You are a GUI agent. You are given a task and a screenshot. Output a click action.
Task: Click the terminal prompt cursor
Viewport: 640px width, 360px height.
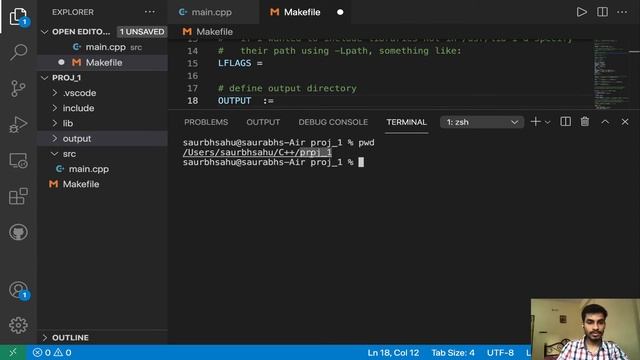coord(361,162)
